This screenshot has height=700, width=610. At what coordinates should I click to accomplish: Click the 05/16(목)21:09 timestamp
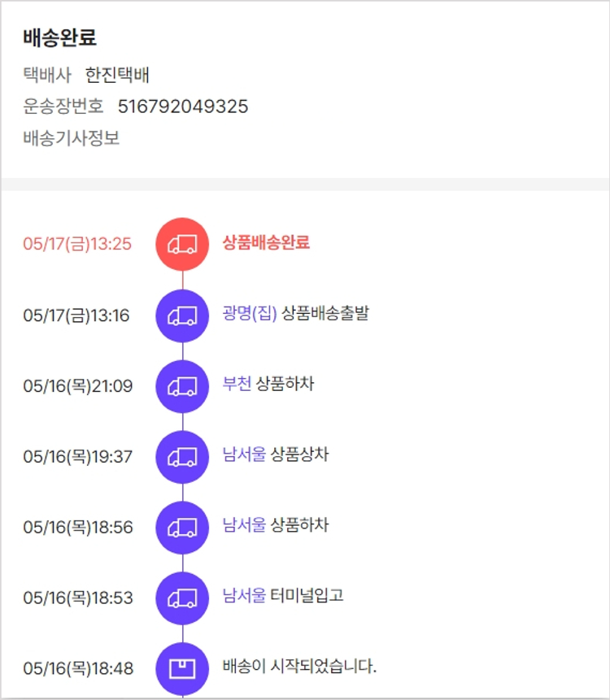coord(77,386)
